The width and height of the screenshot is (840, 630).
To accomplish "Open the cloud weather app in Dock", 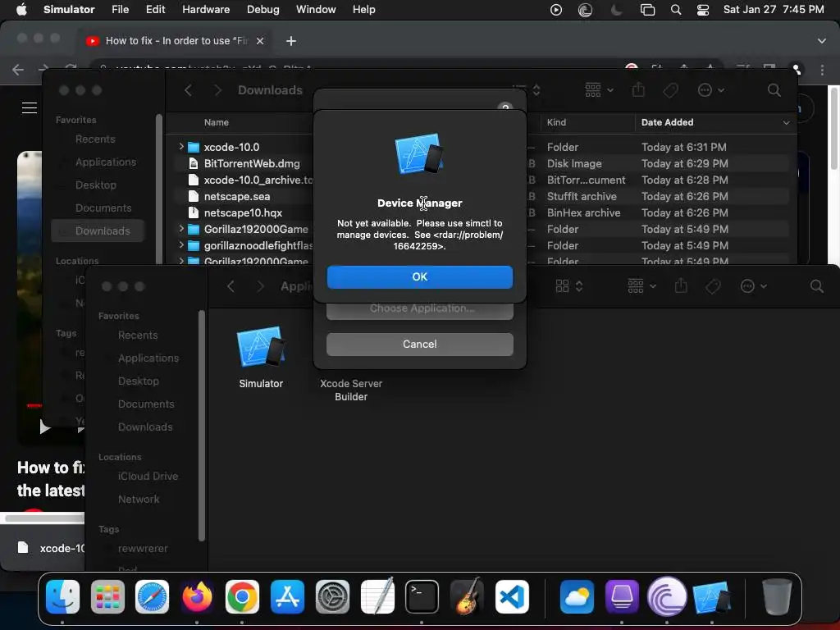I will 577,597.
